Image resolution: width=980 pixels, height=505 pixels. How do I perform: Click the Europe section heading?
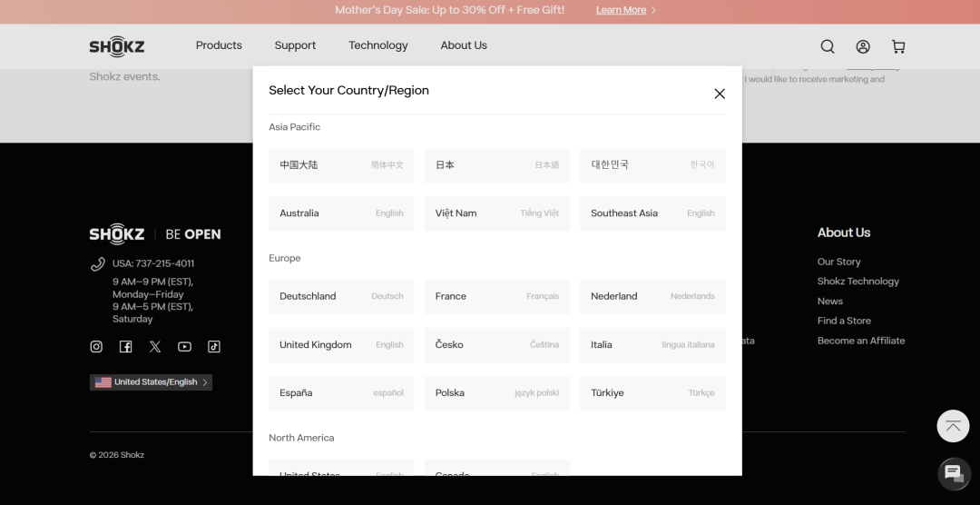(x=284, y=259)
